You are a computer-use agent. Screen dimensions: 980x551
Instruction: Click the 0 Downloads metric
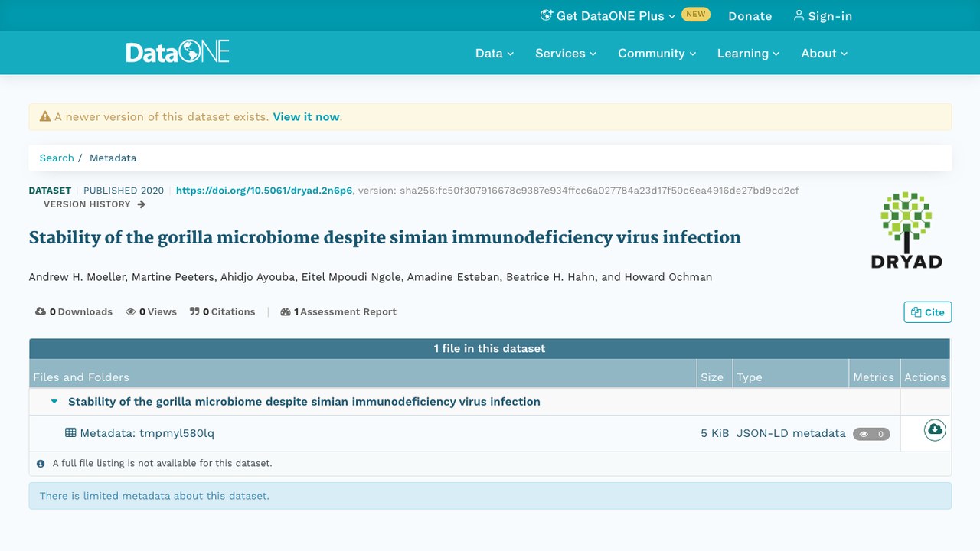73,311
